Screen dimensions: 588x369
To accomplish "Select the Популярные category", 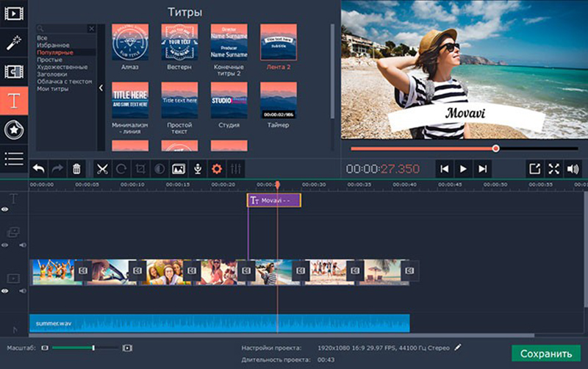I will pyautogui.click(x=54, y=52).
